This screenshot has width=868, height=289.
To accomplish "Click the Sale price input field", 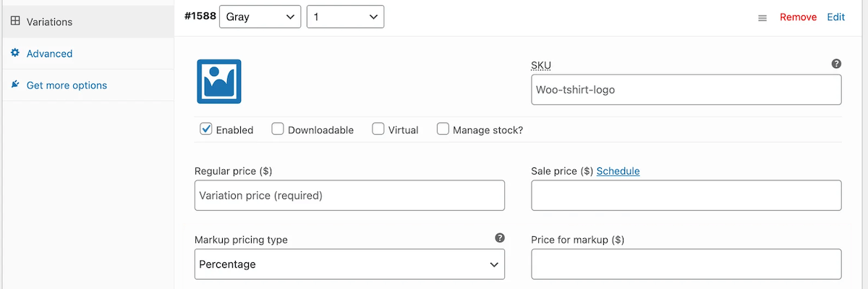I will [686, 196].
